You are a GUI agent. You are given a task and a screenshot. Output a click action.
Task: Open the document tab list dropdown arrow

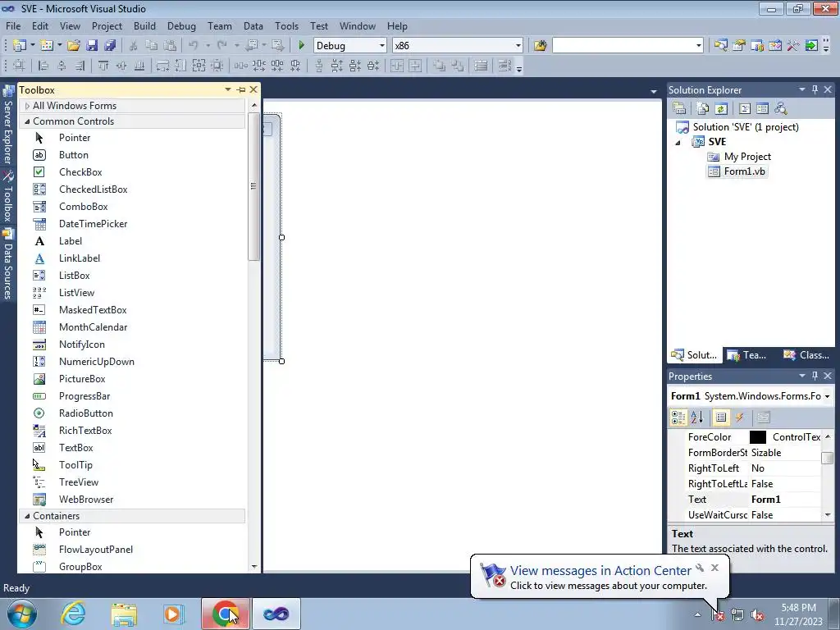coord(654,92)
